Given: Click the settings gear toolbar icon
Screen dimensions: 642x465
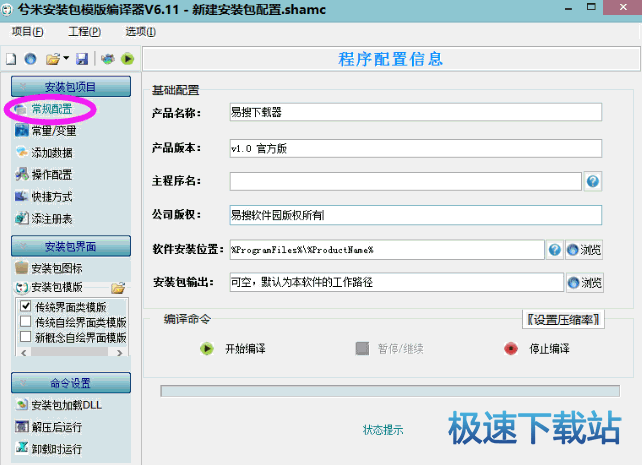Looking at the screenshot, I should click(108, 59).
